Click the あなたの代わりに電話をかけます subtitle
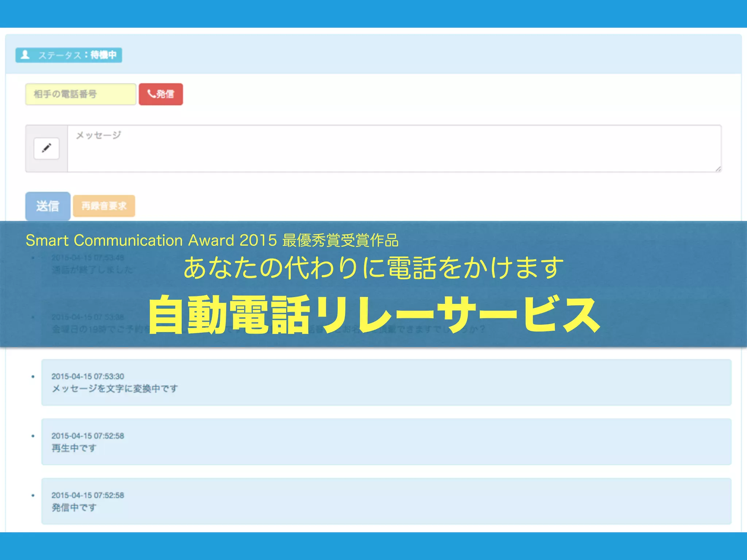This screenshot has height=560, width=747. (373, 268)
